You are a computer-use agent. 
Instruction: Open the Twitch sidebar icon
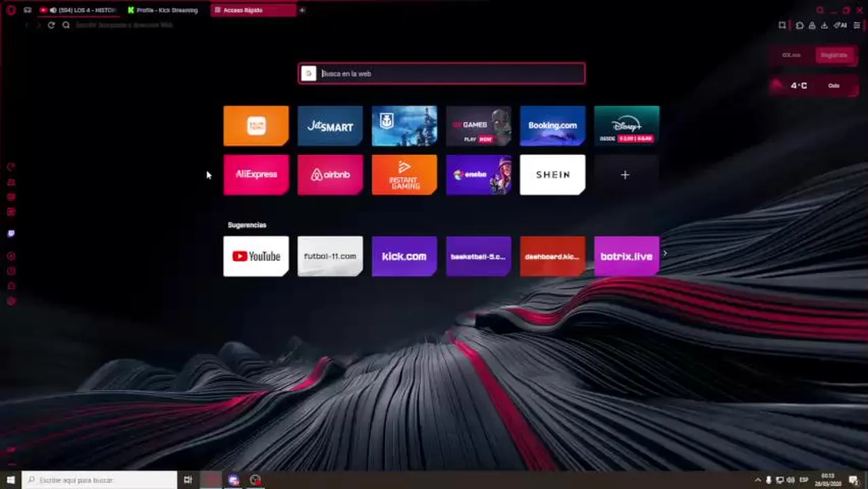click(11, 234)
